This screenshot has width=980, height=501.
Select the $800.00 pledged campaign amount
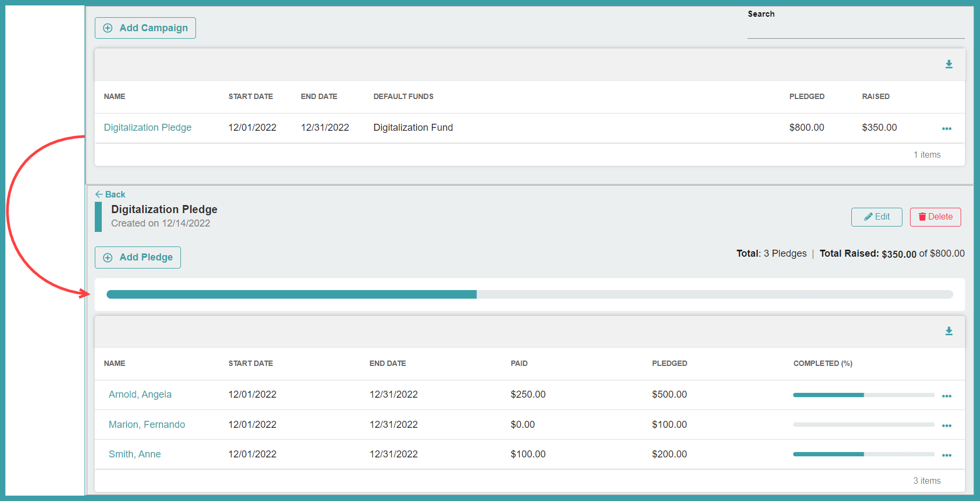click(x=807, y=128)
